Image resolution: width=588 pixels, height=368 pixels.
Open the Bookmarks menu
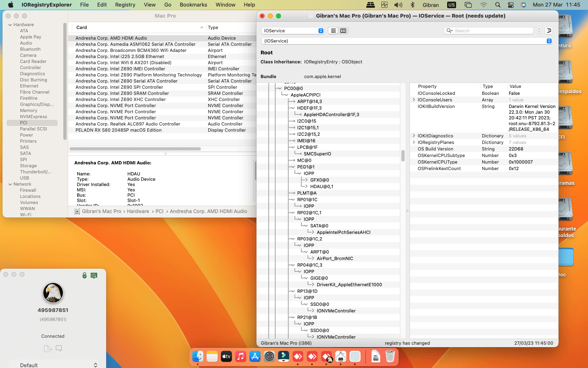(193, 5)
